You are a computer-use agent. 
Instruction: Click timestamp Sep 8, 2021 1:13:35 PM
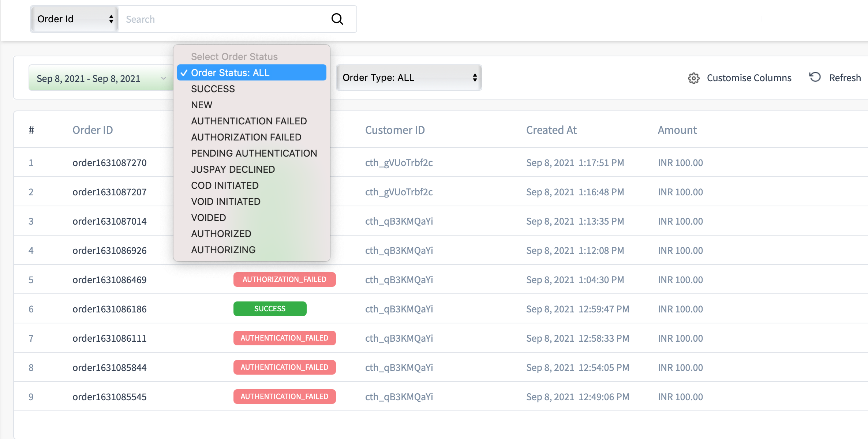[575, 221]
